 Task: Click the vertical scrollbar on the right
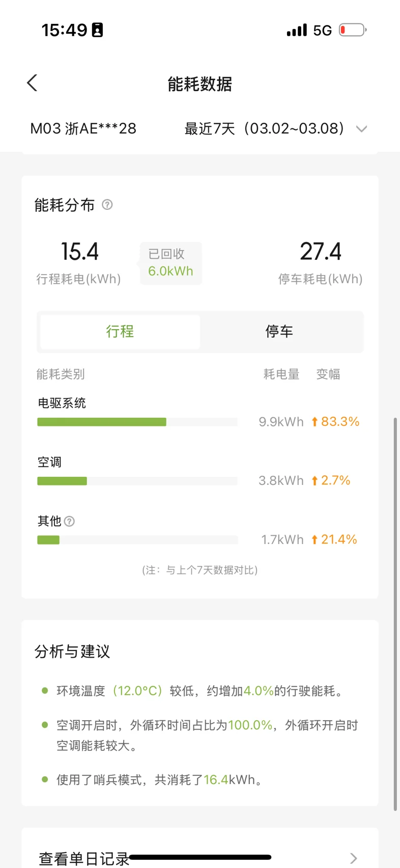pyautogui.click(x=395, y=611)
